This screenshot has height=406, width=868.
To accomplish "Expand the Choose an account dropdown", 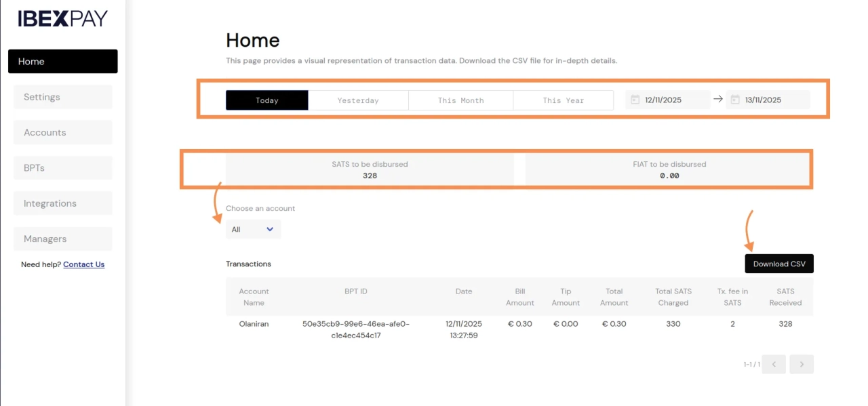I will (253, 229).
